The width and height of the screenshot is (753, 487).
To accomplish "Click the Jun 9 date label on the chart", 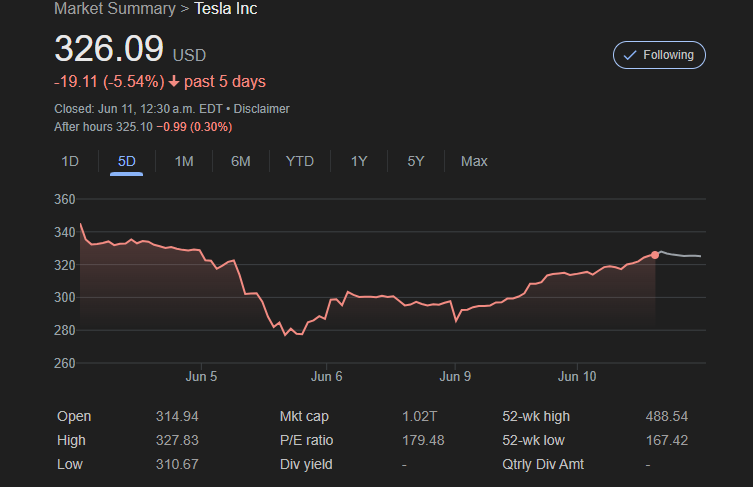I will point(455,377).
